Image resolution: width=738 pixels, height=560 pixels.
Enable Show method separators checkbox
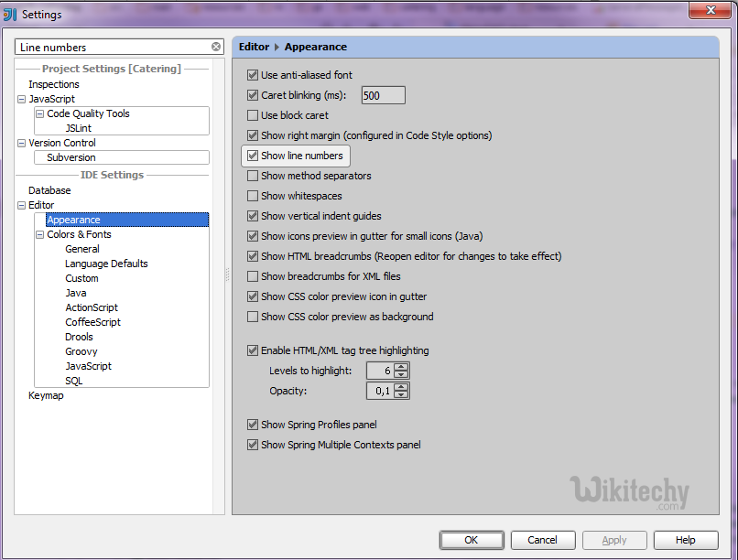[254, 176]
